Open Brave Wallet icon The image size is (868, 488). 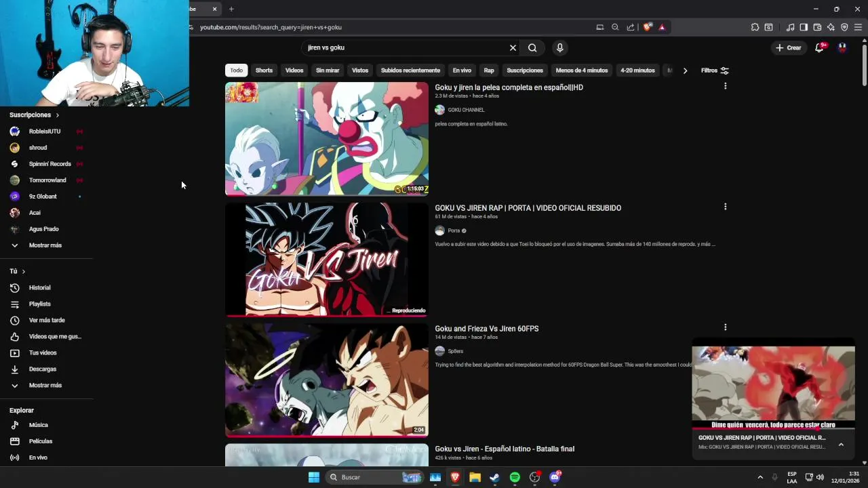[x=817, y=27]
